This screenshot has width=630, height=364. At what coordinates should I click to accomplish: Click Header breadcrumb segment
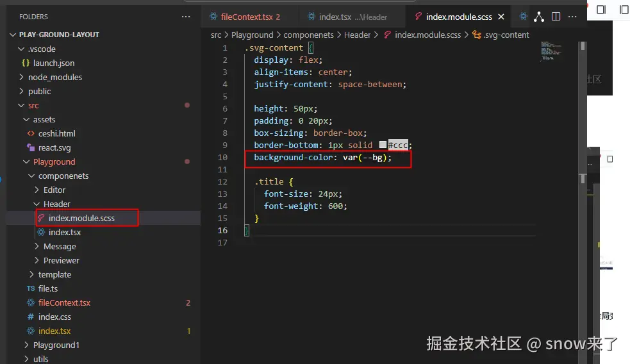coord(357,35)
